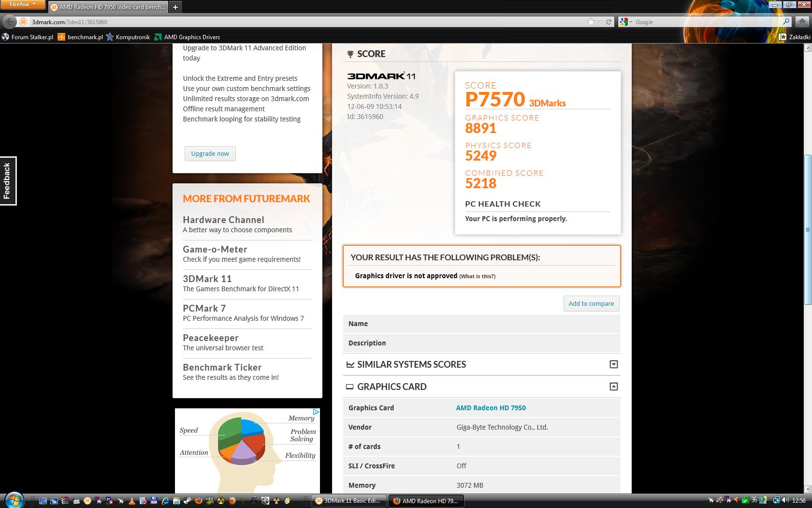The image size is (812, 508).
Task: Click the page vertical scrollbar thumb
Action: pos(808,229)
